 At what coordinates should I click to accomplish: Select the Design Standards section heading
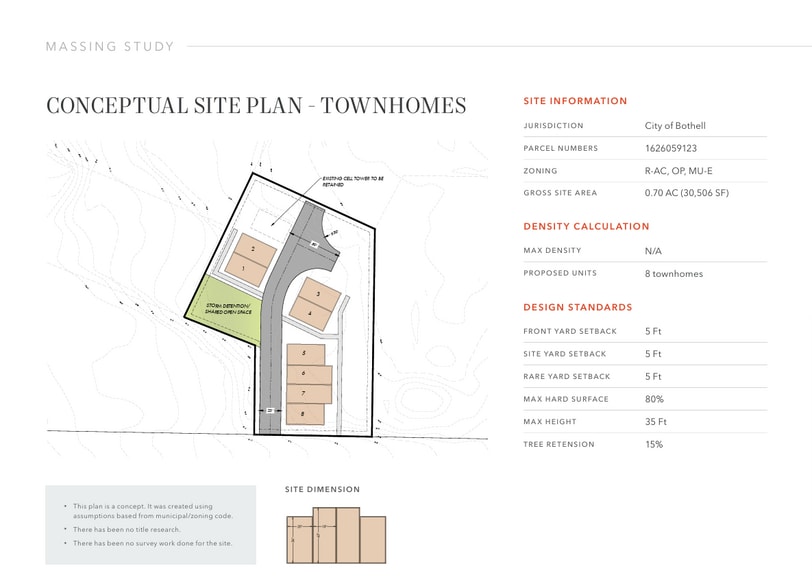[x=577, y=307]
